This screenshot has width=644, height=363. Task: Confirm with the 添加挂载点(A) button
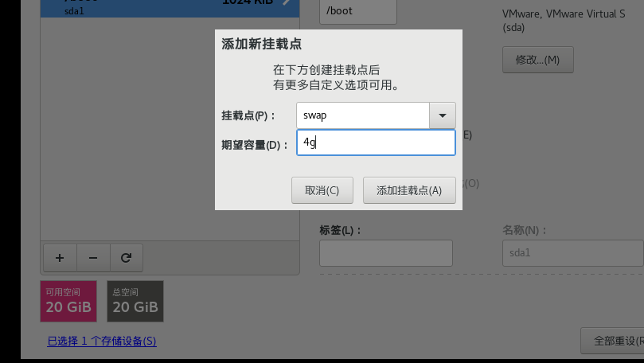click(x=409, y=190)
